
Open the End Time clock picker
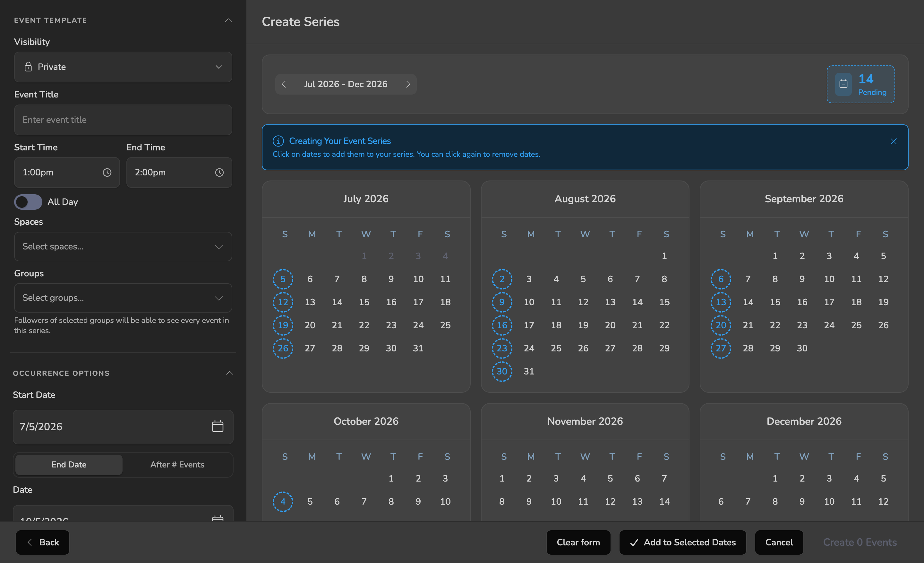click(219, 172)
